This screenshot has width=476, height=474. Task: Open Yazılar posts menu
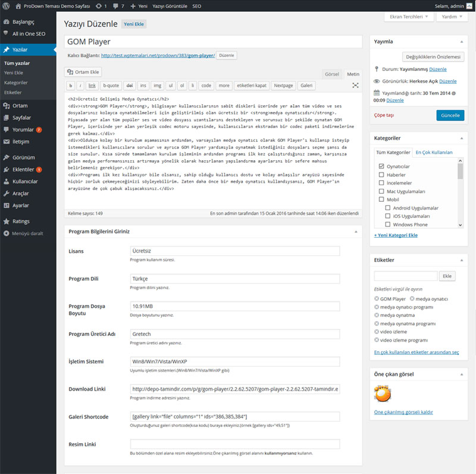coord(28,49)
